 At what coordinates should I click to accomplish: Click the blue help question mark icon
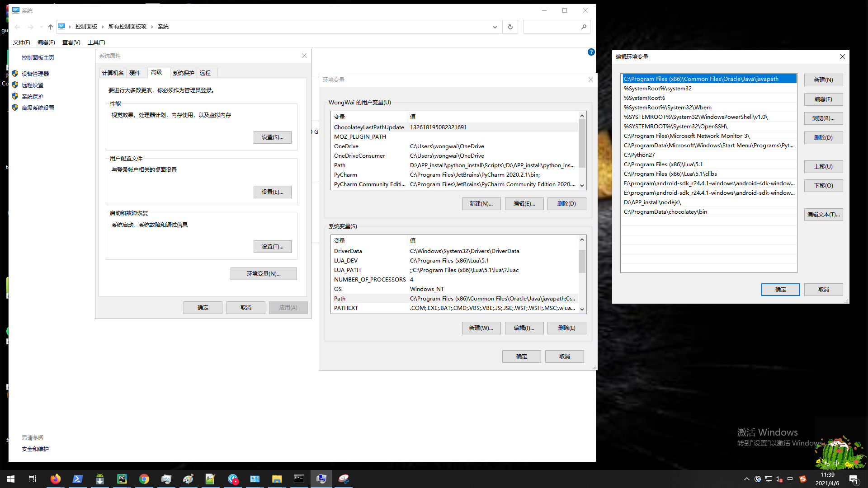[591, 52]
